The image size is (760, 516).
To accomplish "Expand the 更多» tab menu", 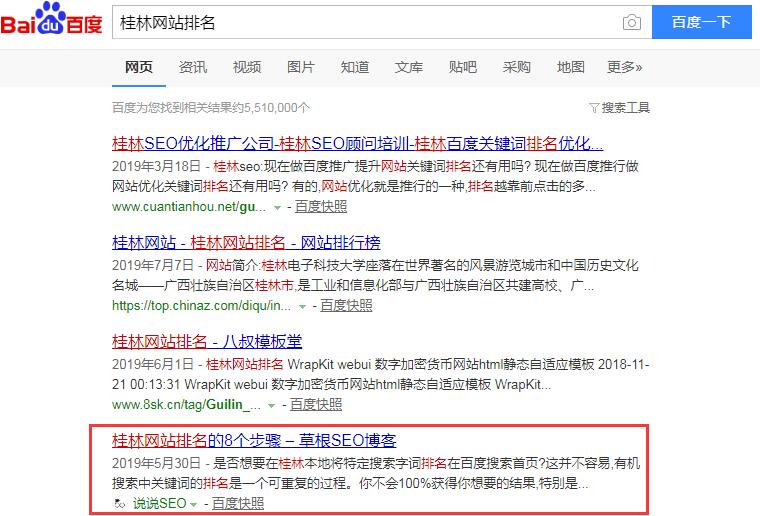I will 624,67.
